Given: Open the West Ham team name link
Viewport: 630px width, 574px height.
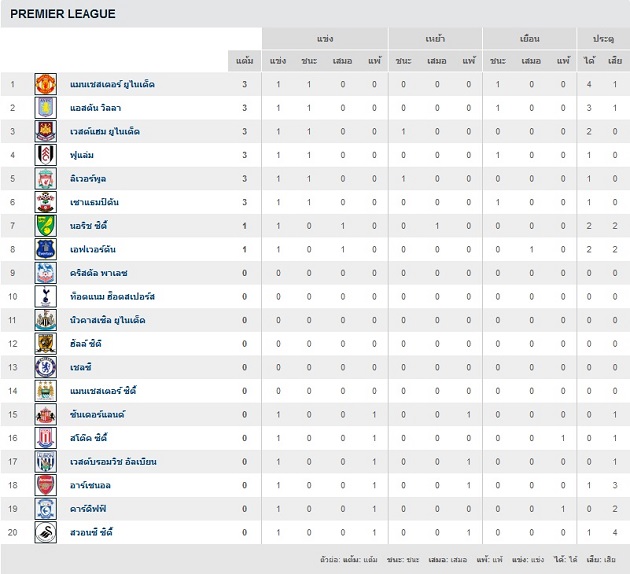Looking at the screenshot, I should point(105,132).
